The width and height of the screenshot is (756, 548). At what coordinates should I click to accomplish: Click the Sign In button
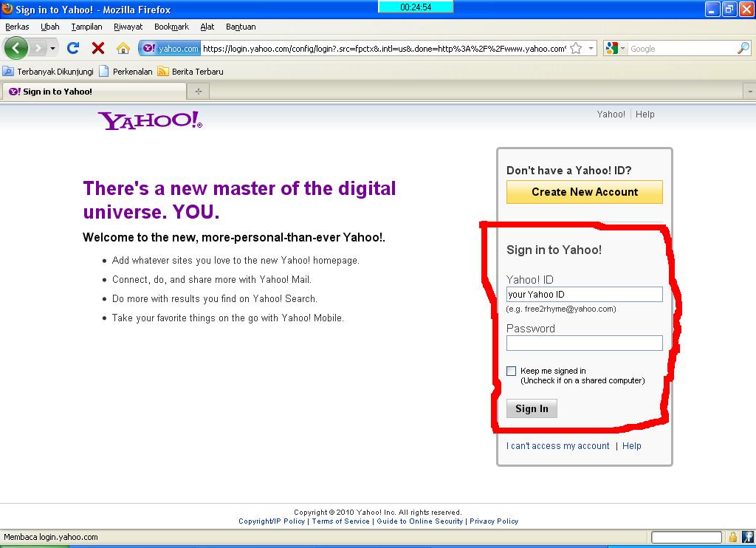tap(532, 408)
